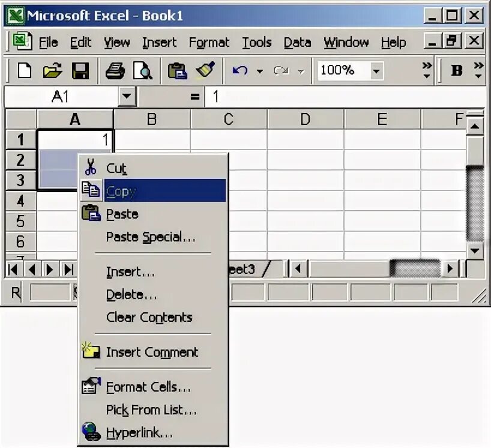Image resolution: width=491 pixels, height=448 pixels.
Task: Open the Edit menu
Action: (x=80, y=42)
